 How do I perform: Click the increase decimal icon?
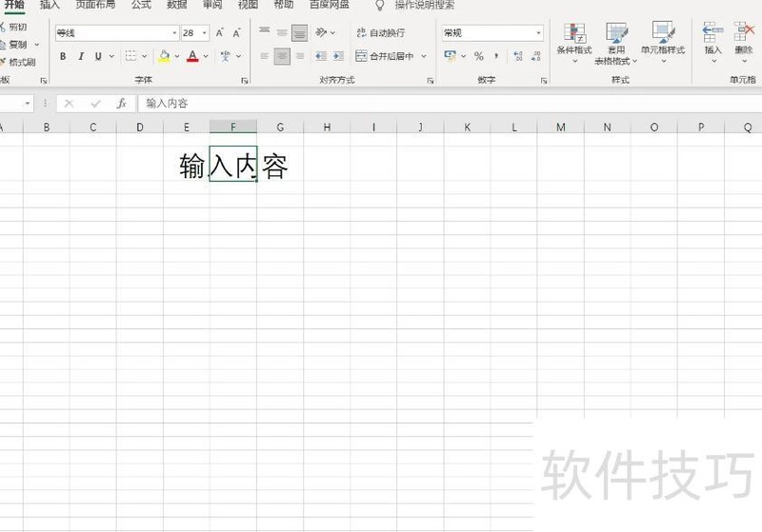pyautogui.click(x=518, y=56)
